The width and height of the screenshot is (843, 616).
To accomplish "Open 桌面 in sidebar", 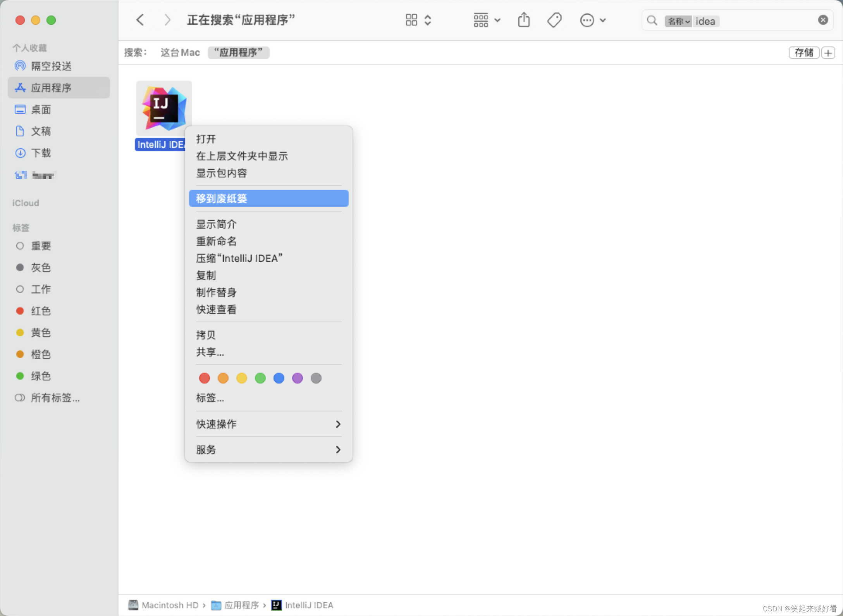I will (x=58, y=110).
